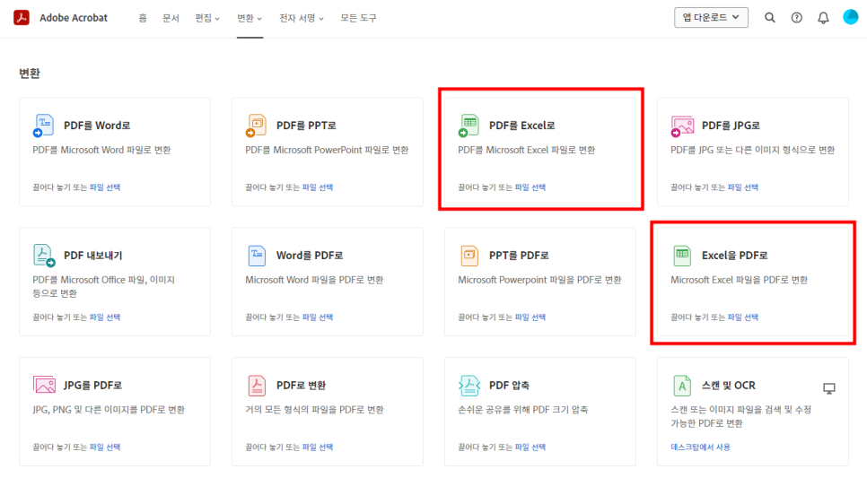Select the PDF 압축 card title

[x=509, y=386]
